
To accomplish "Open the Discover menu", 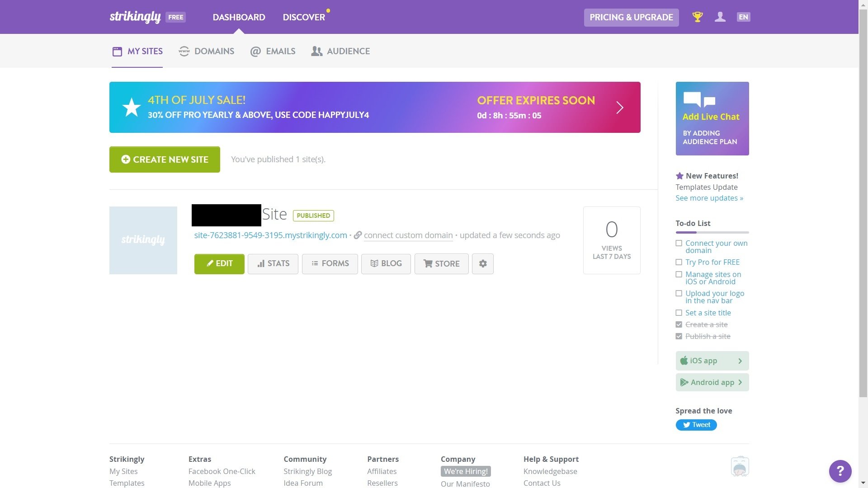I will (x=304, y=17).
